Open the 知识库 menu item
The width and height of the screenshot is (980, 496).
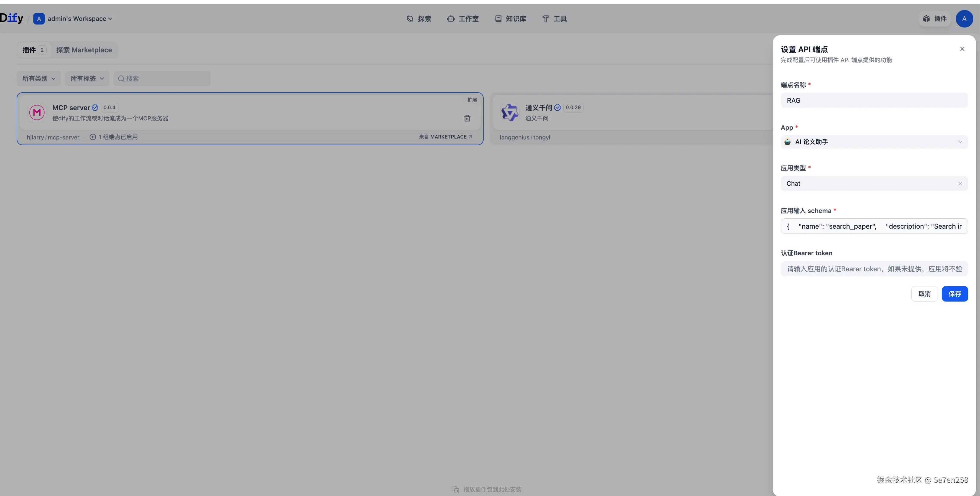(511, 19)
